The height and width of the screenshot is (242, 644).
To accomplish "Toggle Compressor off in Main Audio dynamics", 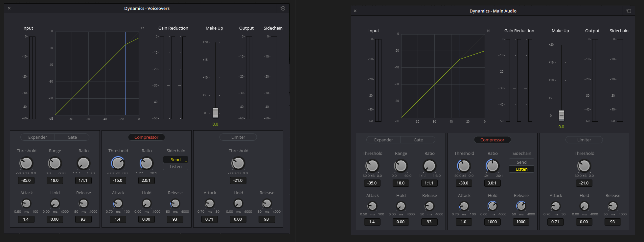I will [x=492, y=140].
